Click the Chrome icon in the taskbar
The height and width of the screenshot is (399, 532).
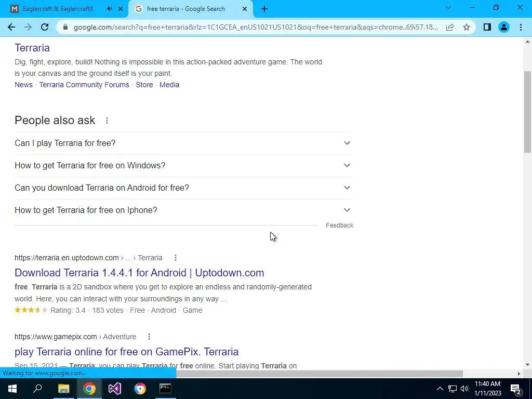pos(89,389)
